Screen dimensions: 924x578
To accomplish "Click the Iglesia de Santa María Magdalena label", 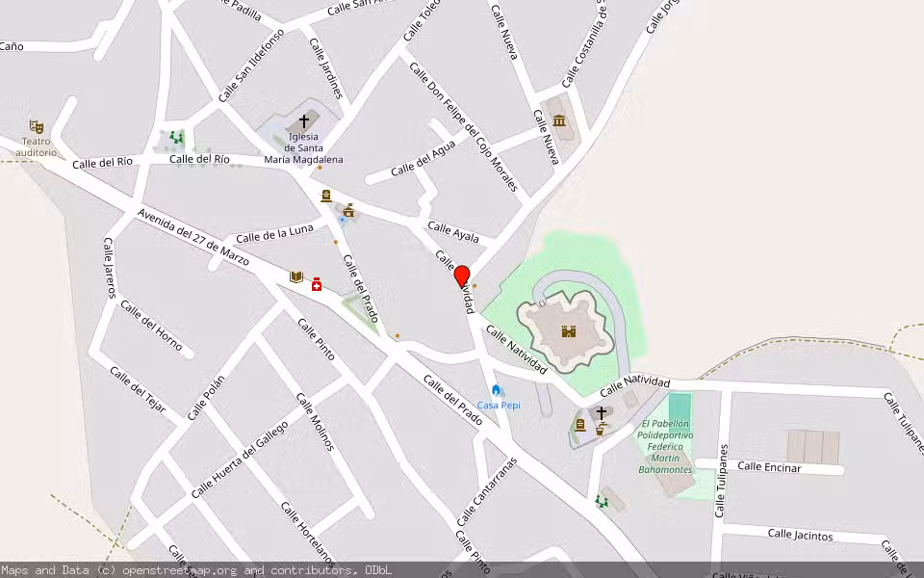I will (x=303, y=148).
